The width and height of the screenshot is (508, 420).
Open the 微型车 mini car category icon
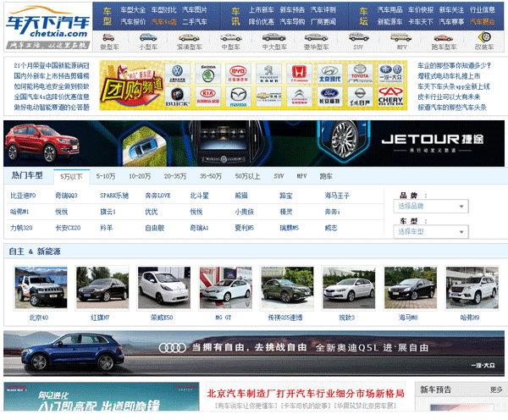pyautogui.click(x=109, y=37)
